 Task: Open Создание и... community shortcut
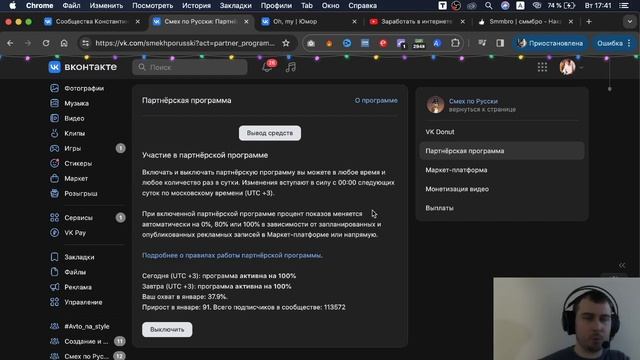(86, 341)
